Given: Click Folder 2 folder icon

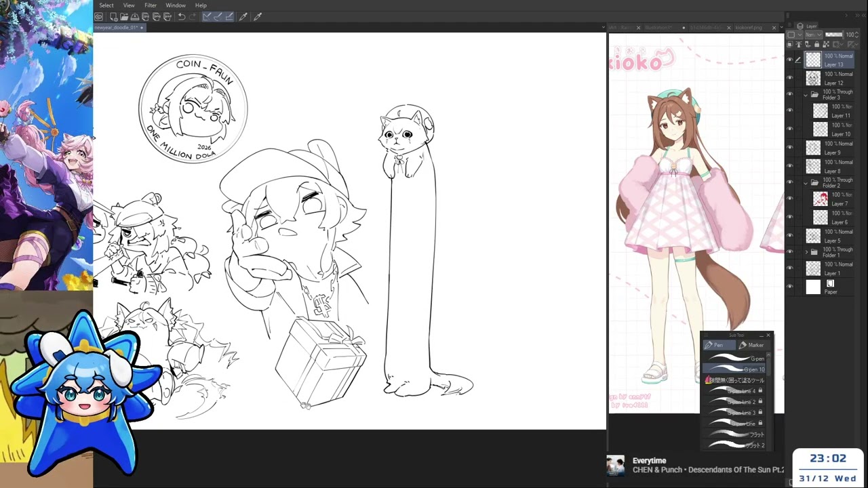Looking at the screenshot, I should click(814, 183).
